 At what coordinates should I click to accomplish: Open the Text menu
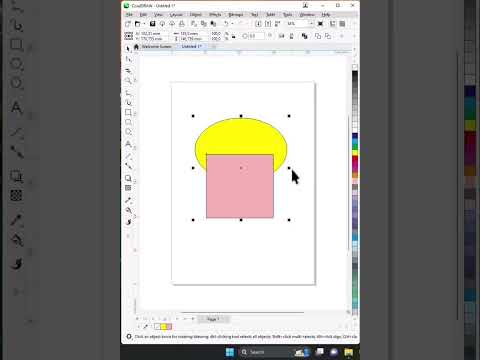tap(255, 15)
